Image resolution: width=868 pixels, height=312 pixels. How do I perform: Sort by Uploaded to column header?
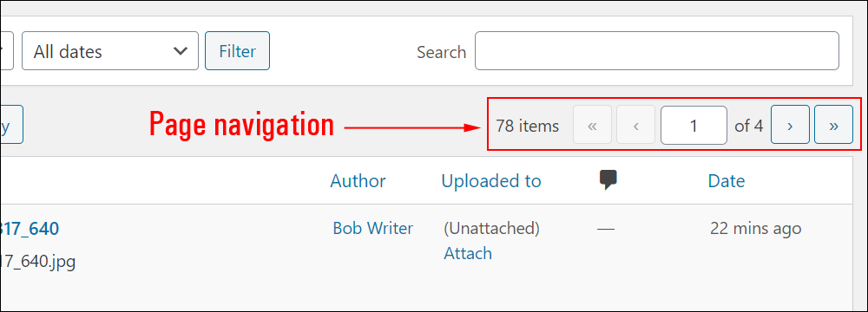coord(491,181)
